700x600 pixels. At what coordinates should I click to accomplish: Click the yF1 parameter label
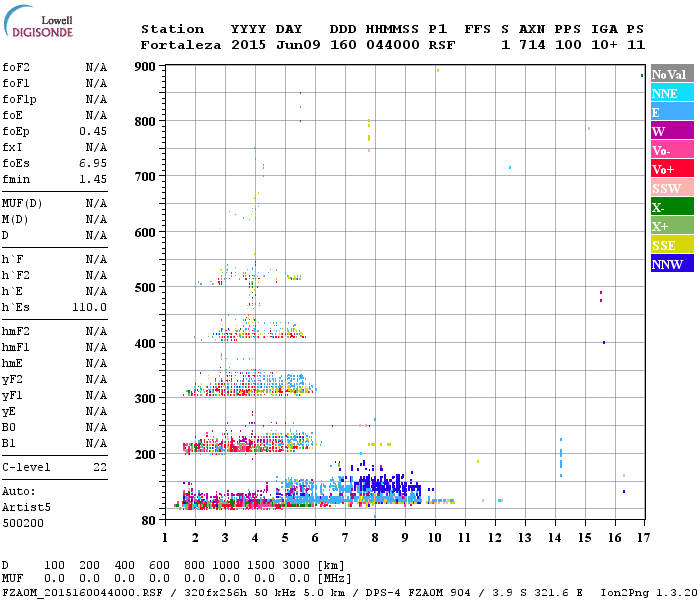tap(12, 396)
